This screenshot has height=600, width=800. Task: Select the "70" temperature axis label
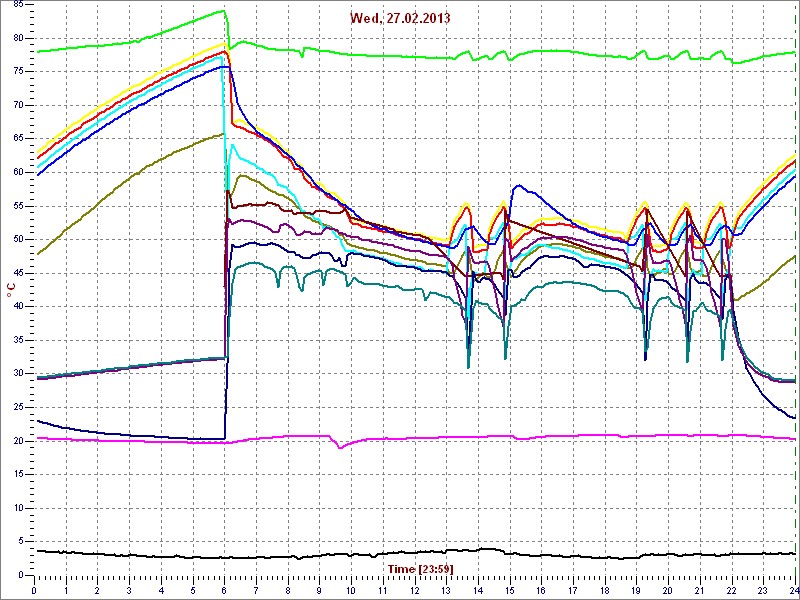[x=18, y=106]
